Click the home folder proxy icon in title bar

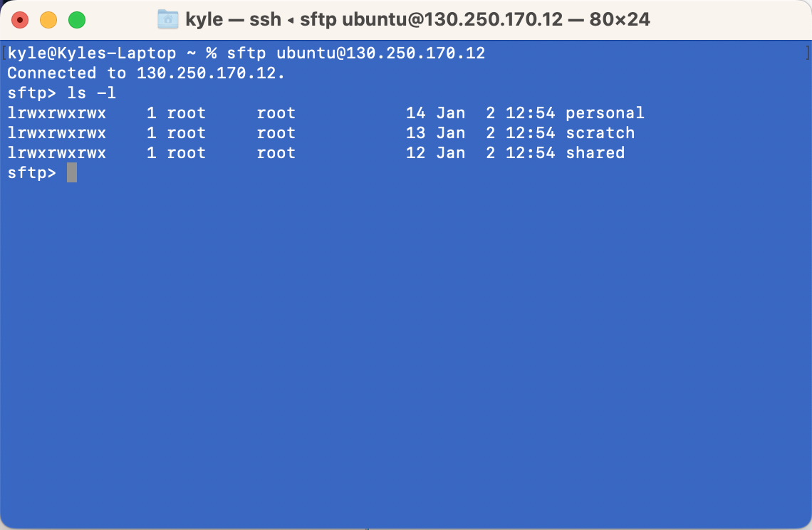168,20
